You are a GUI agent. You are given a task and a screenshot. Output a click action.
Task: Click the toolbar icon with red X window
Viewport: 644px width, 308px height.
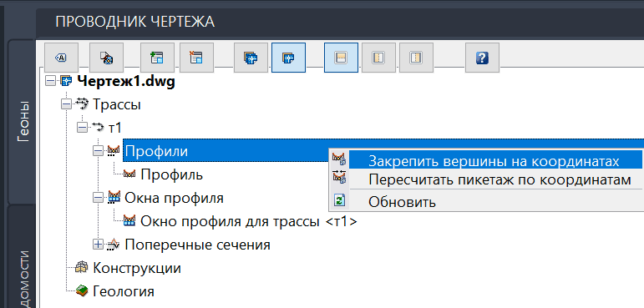[197, 58]
